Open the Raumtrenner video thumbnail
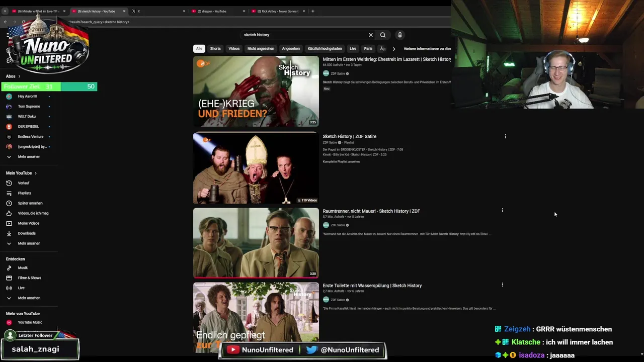Image resolution: width=644 pixels, height=362 pixels. pos(256,243)
